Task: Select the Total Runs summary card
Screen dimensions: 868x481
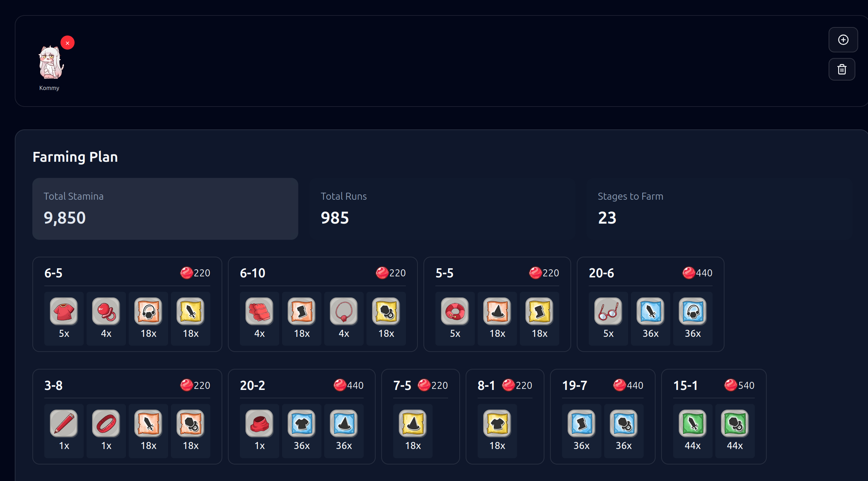Action: click(442, 209)
